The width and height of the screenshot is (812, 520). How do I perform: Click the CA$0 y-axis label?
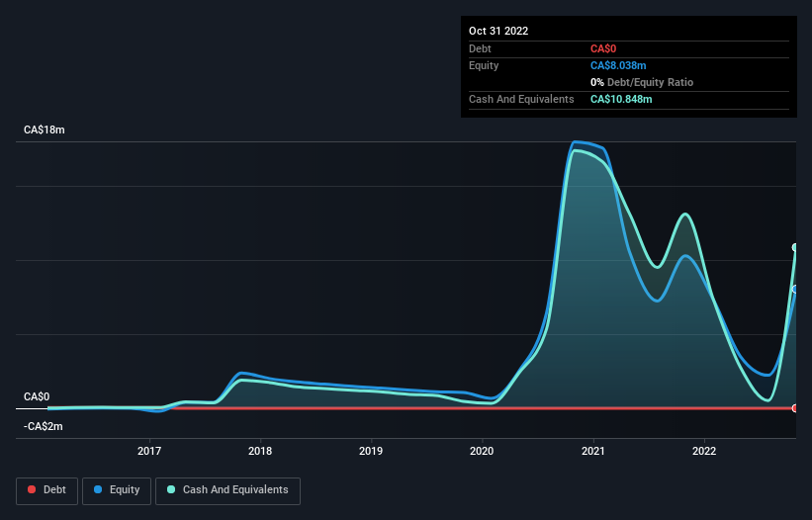pos(37,396)
